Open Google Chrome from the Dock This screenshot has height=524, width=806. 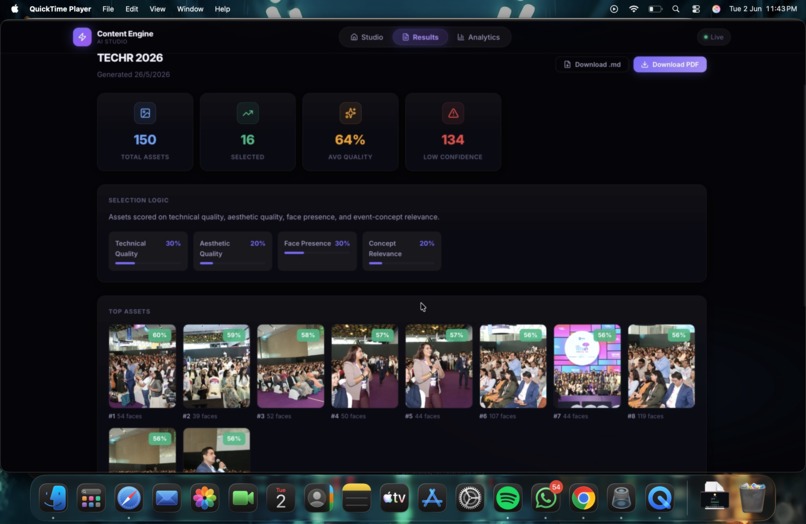click(583, 498)
